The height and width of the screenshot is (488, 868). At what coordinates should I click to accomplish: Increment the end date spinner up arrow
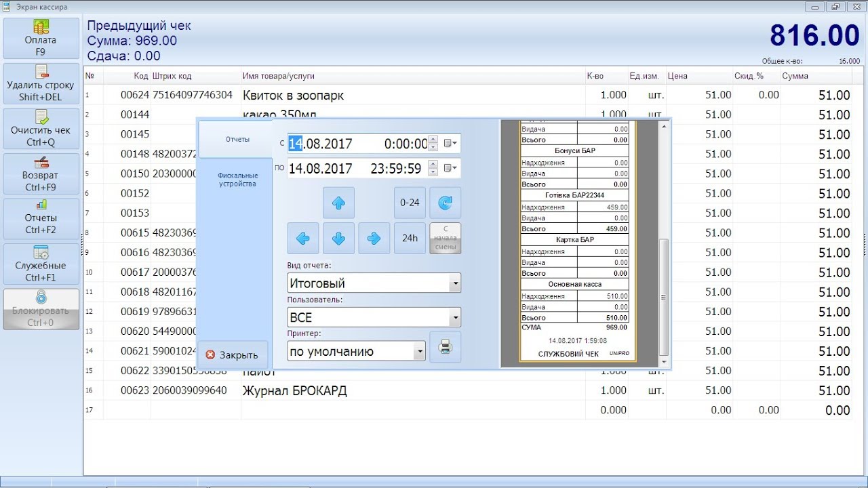click(434, 164)
